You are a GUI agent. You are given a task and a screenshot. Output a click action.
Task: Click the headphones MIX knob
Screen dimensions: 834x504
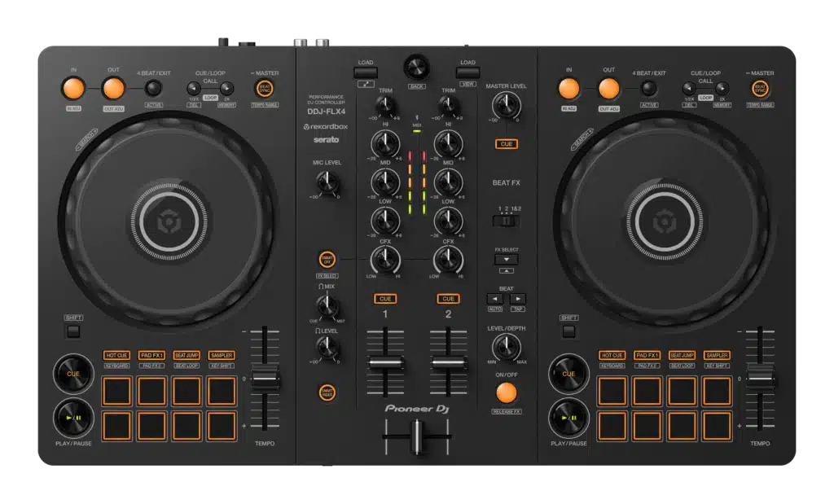pyautogui.click(x=327, y=306)
